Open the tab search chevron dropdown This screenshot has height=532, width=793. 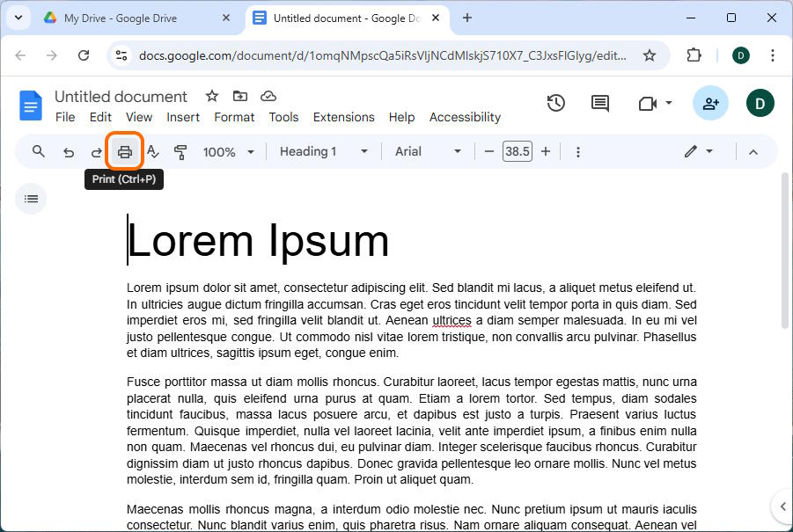(18, 18)
